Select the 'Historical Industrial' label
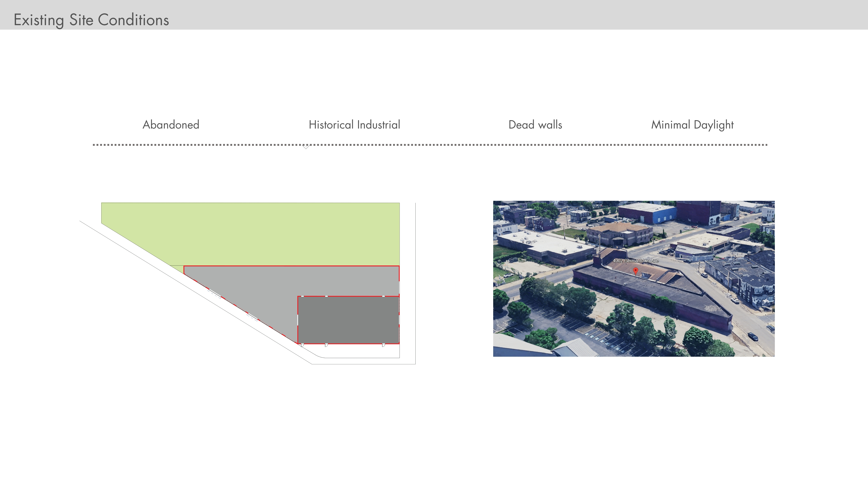This screenshot has width=868, height=488. 354,125
